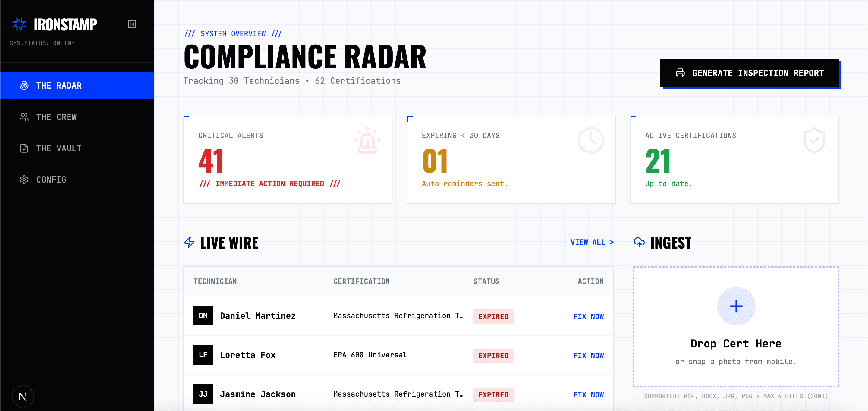Click the blue plus circle in Drop Cert area
This screenshot has width=868, height=411.
click(x=736, y=306)
